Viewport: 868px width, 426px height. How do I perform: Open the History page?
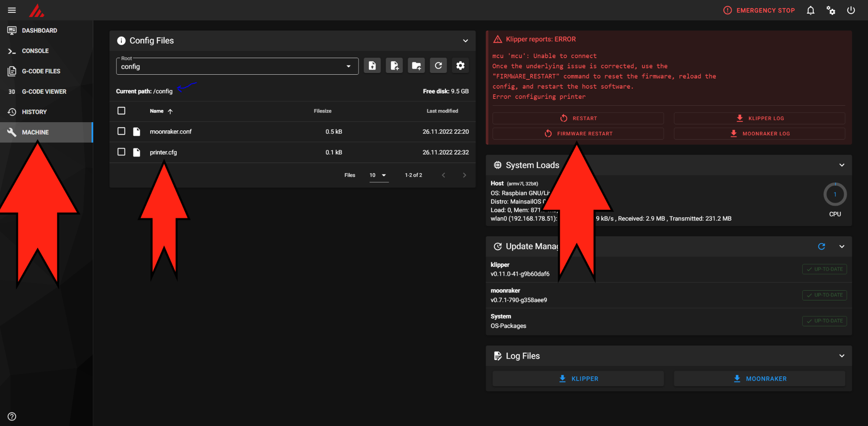point(46,112)
